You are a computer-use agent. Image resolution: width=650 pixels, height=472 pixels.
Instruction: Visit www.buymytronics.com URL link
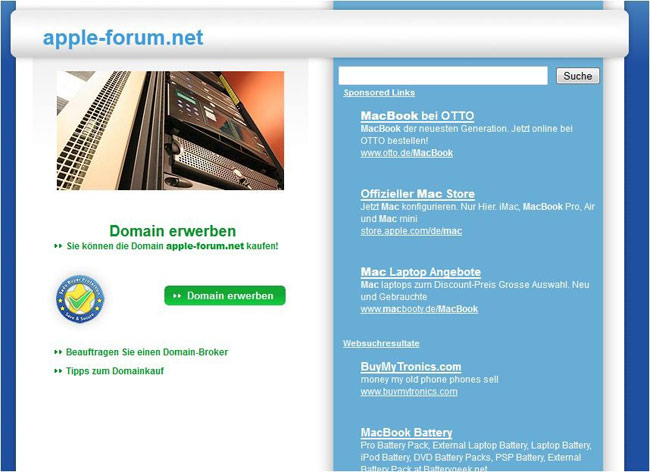tap(409, 392)
